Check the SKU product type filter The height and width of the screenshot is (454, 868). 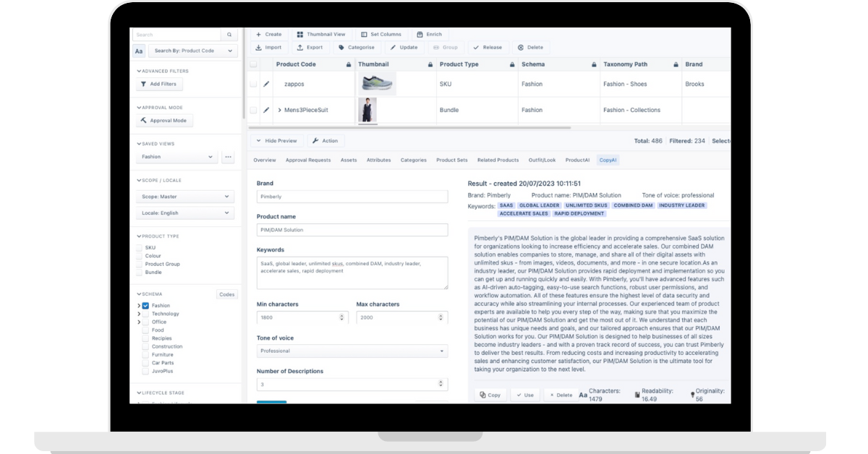click(x=139, y=248)
